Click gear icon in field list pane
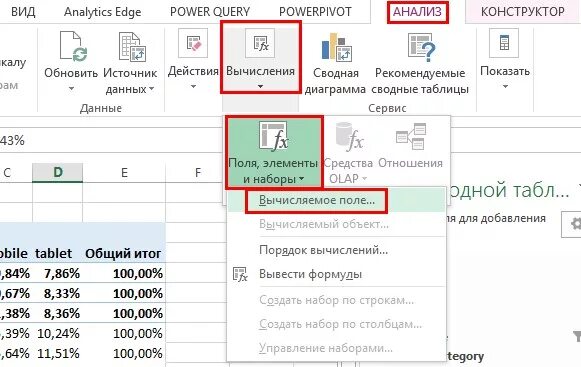Image resolution: width=581 pixels, height=367 pixels. coord(575,224)
